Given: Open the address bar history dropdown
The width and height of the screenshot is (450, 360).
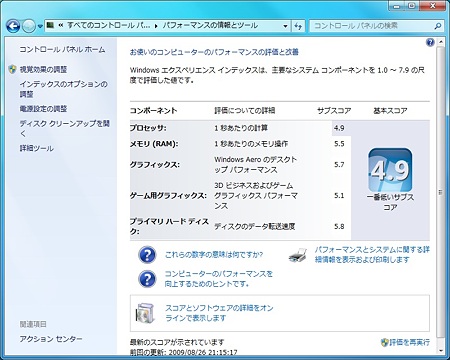Looking at the screenshot, I should click(285, 26).
